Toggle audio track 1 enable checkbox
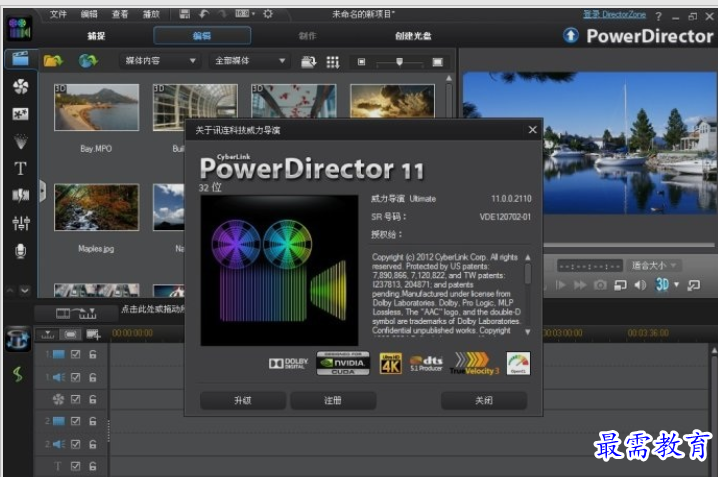The width and height of the screenshot is (718, 477). point(76,377)
